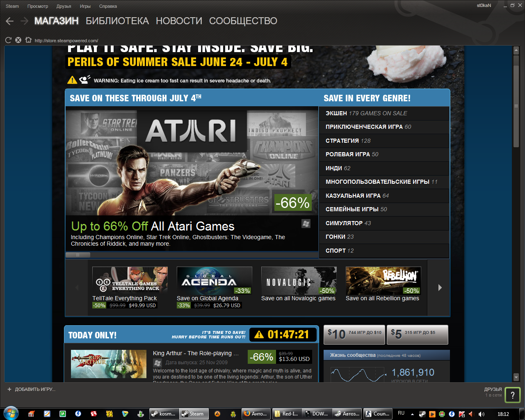Open the Rebellion games sale thumbnail

coord(383,281)
